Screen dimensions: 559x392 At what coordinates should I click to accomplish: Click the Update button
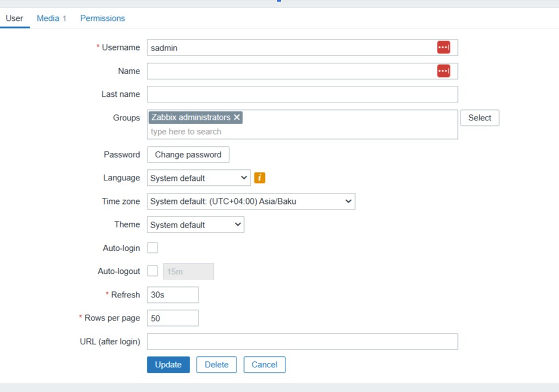(168, 365)
